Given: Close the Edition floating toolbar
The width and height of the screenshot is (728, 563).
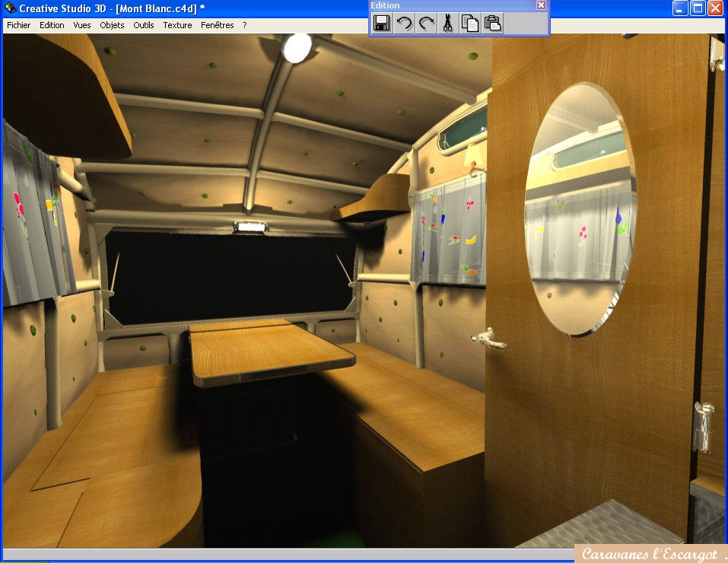Looking at the screenshot, I should coord(542,5).
